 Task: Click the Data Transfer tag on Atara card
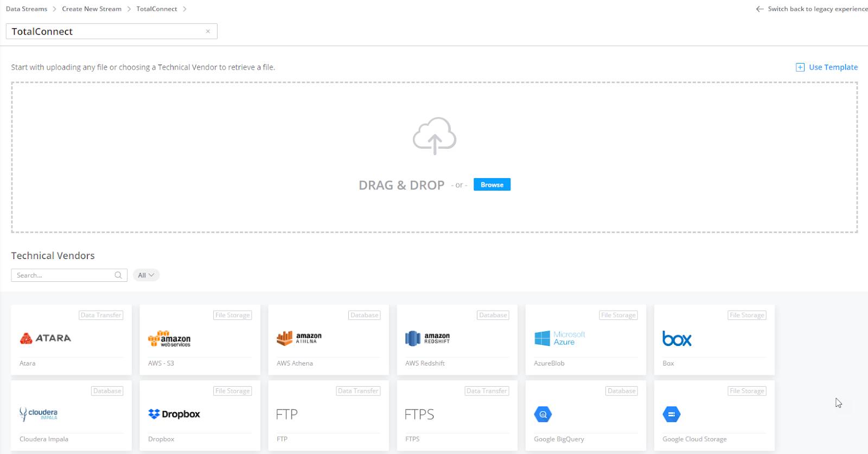[x=101, y=315]
